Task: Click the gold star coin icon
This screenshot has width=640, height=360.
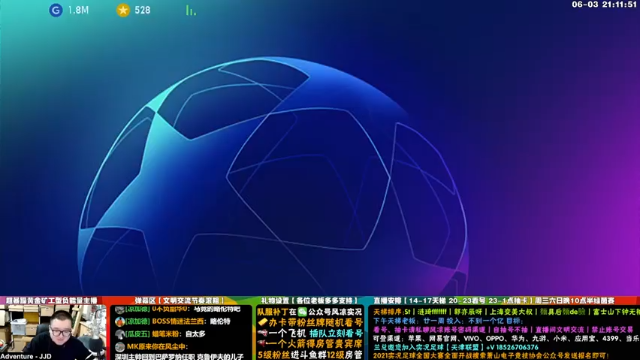Action: (123, 10)
